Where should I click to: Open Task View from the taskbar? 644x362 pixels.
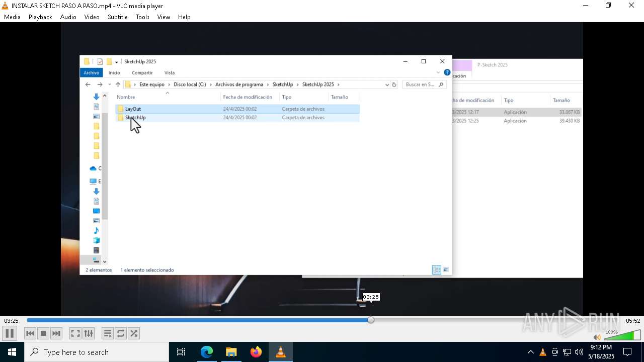tap(181, 352)
